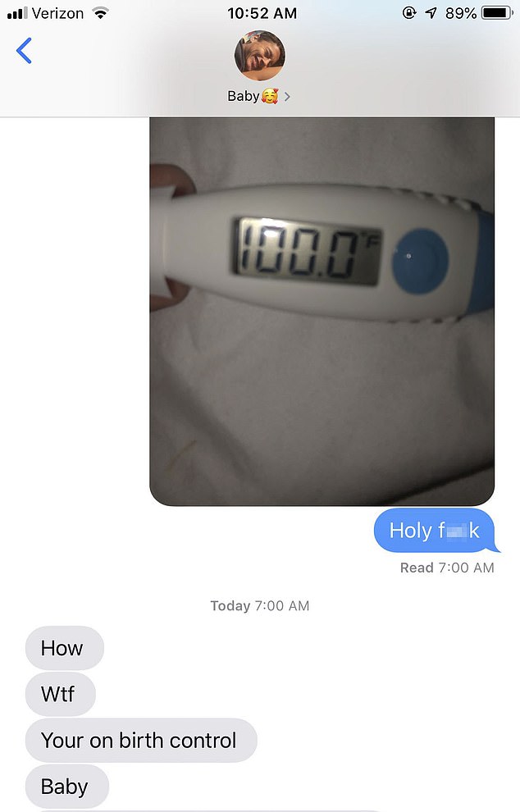This screenshot has width=520, height=812.
Task: Tap the battery icon in status bar
Action: coord(497,13)
